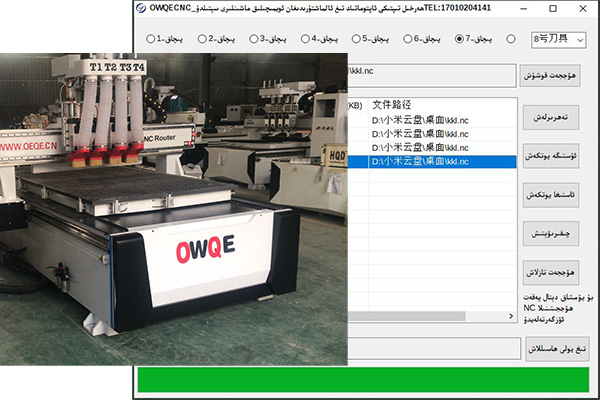Click the file list's horizontal scrollbar right arrow
Screen dimensions: 600x400
coord(508,318)
